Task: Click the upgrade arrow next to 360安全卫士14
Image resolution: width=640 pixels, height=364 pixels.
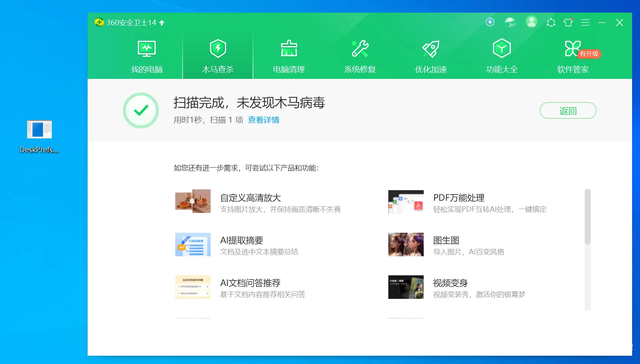Action: click(x=162, y=22)
